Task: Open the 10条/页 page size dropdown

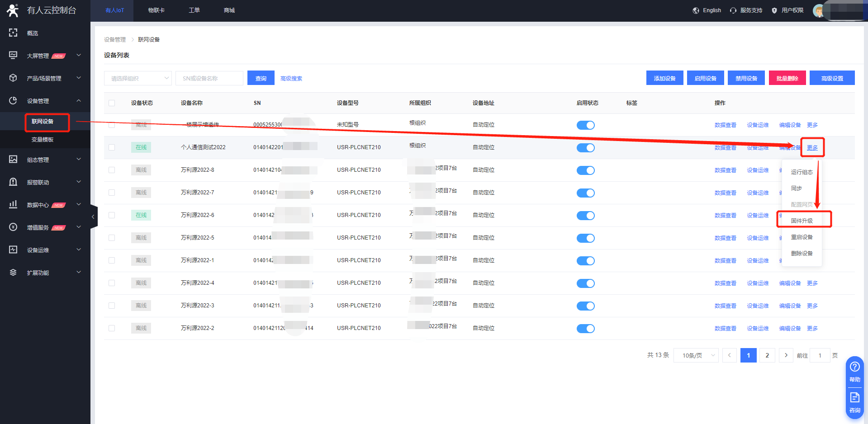Action: 696,355
